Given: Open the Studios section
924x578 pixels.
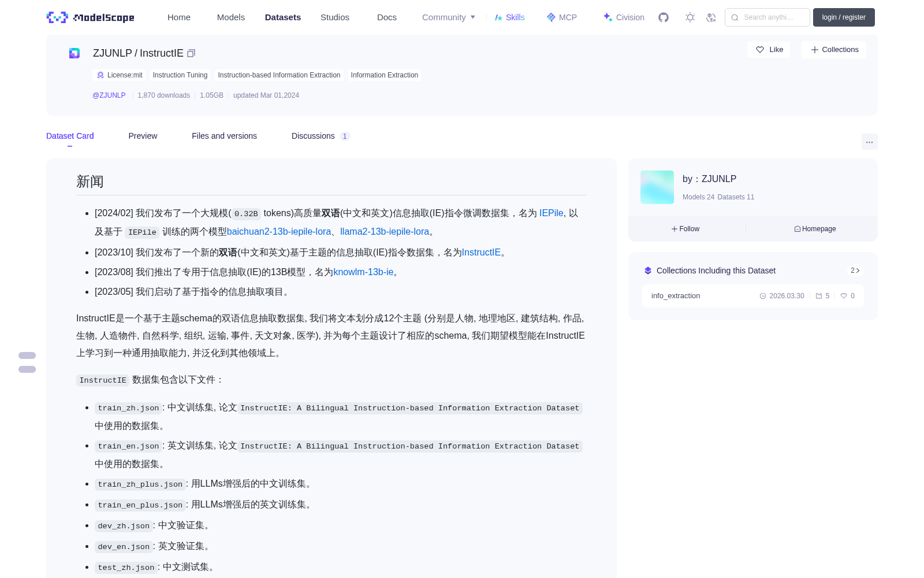Looking at the screenshot, I should pos(335,17).
